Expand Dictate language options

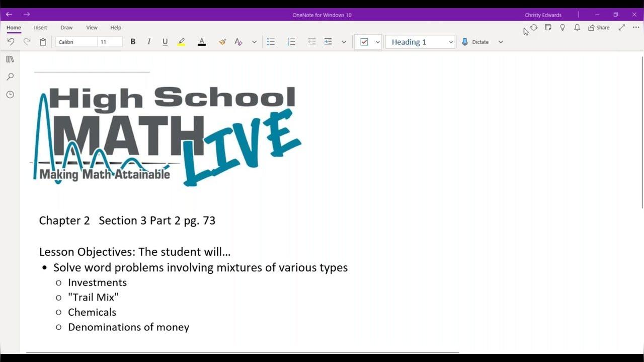coord(501,42)
